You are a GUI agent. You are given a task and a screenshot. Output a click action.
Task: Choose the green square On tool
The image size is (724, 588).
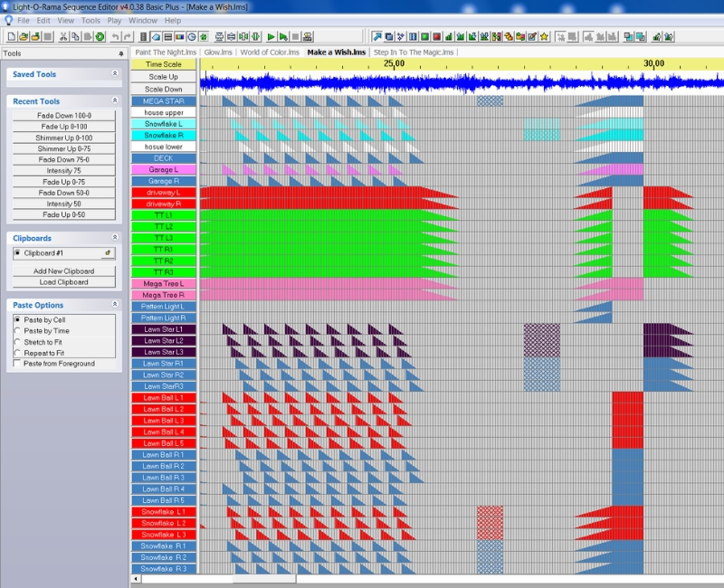[x=424, y=36]
